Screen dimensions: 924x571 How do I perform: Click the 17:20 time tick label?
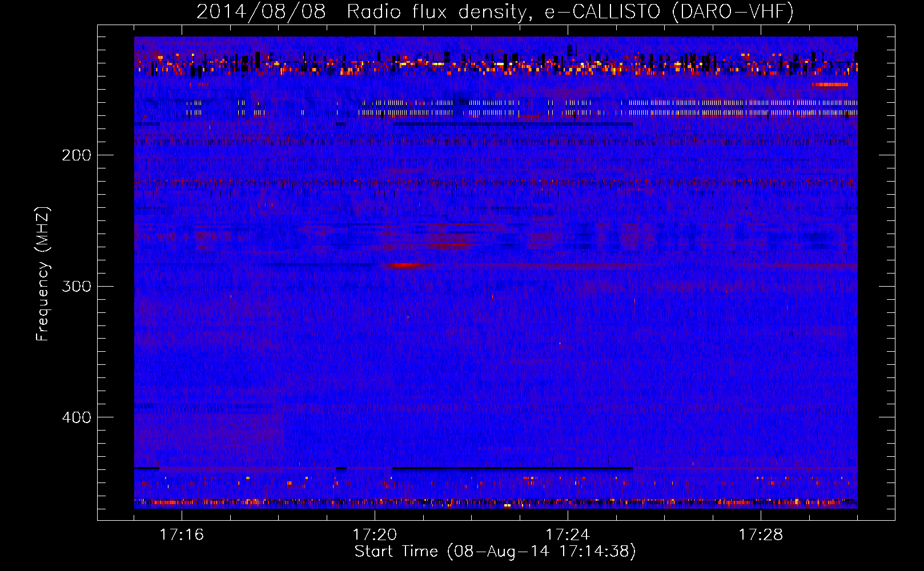coord(375,535)
